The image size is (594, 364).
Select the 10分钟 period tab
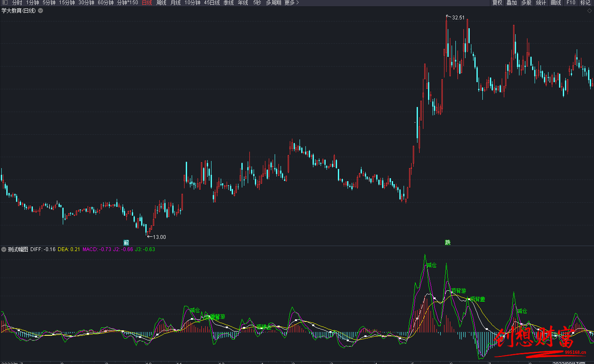click(192, 3)
